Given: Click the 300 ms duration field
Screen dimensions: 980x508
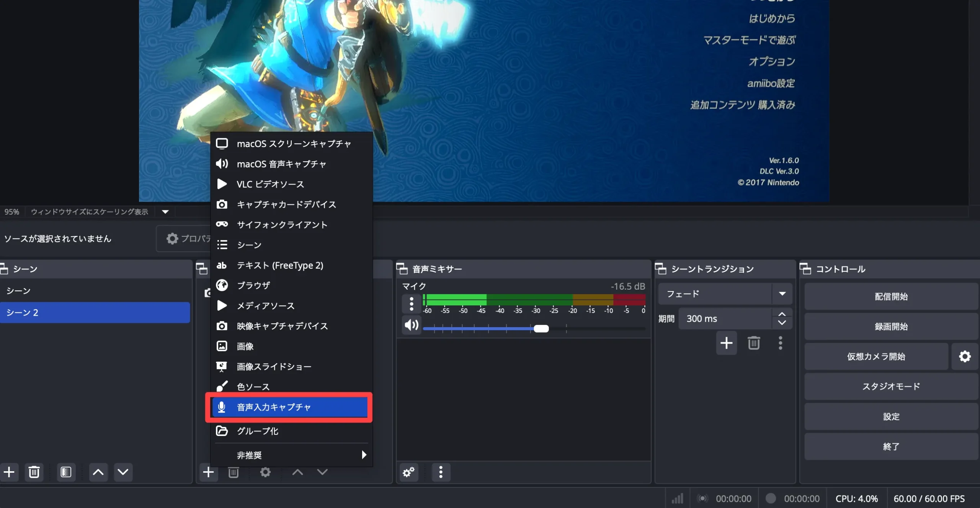Looking at the screenshot, I should [725, 319].
